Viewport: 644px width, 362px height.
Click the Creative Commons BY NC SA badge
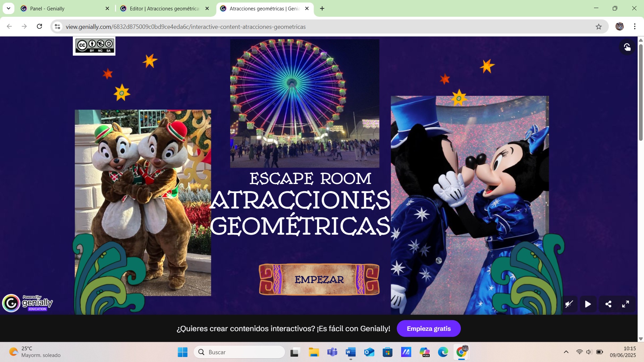click(94, 46)
